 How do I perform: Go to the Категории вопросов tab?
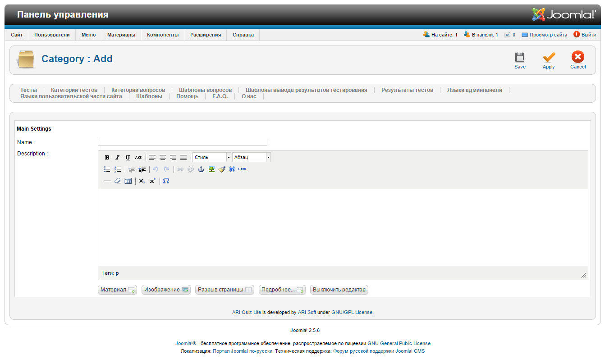click(x=138, y=90)
